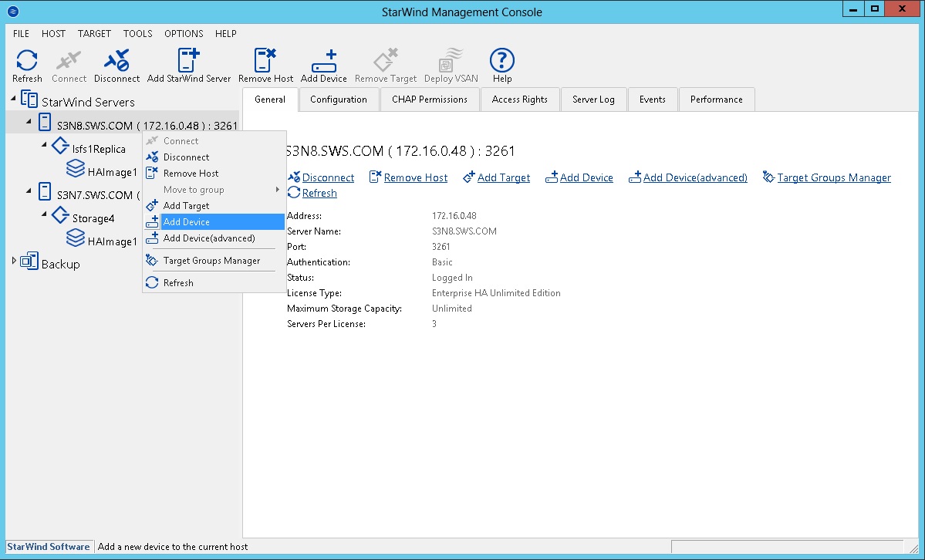Click Add Device(advanced) link in General pane
The height and width of the screenshot is (560, 925).
[695, 177]
